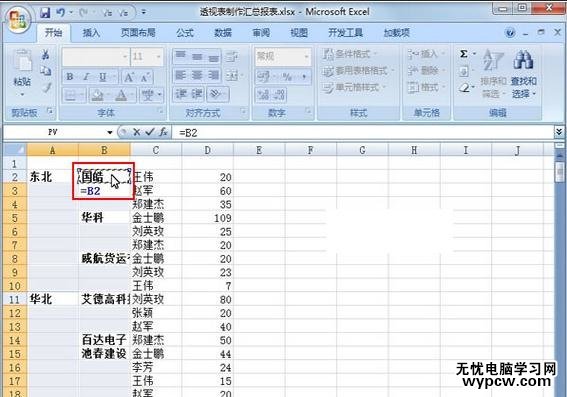Toggle Underline formatting

103,77
